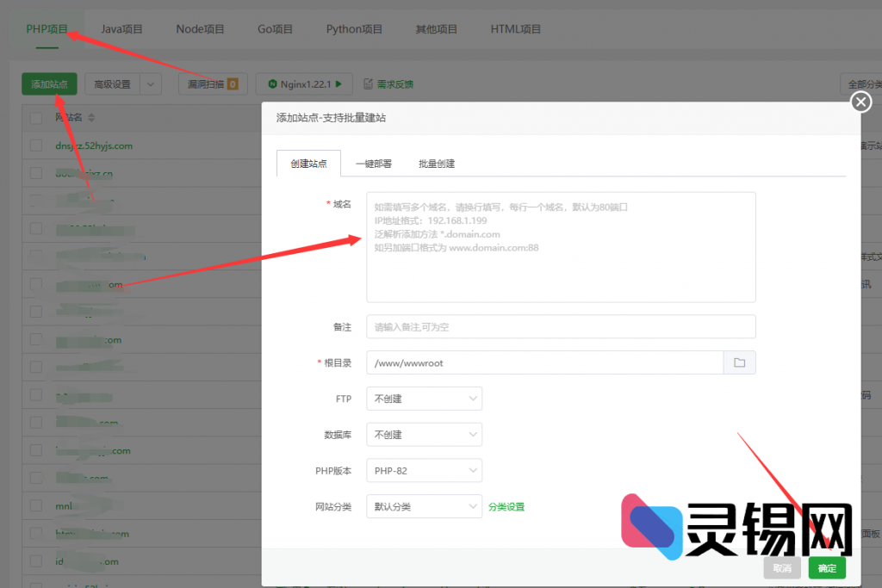Screen dimensions: 882x588
Task: Tick the select-all checkbox in table header
Action: [36, 118]
